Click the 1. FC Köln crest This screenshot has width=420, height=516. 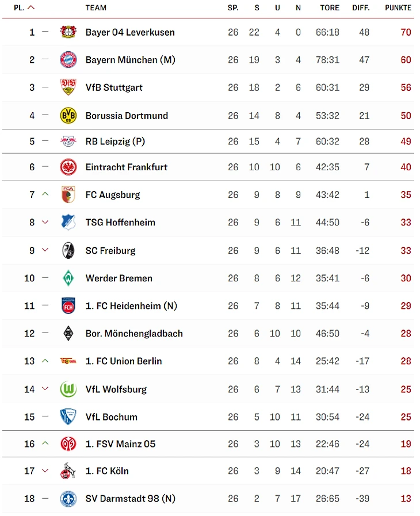68,472
